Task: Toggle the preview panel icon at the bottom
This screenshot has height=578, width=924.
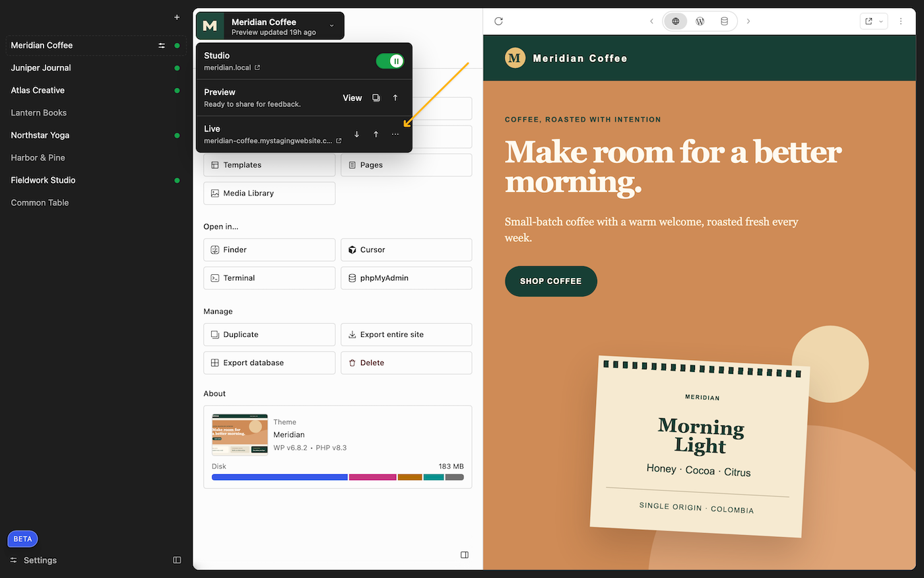Action: point(465,555)
